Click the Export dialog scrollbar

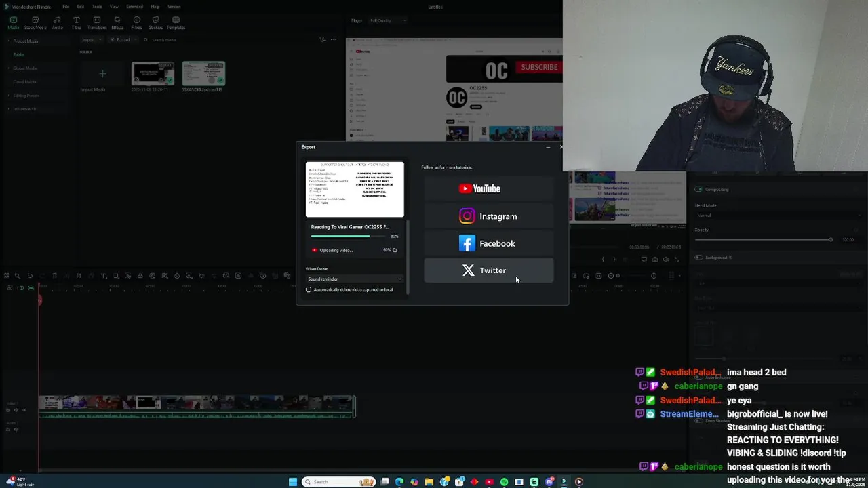(408, 256)
